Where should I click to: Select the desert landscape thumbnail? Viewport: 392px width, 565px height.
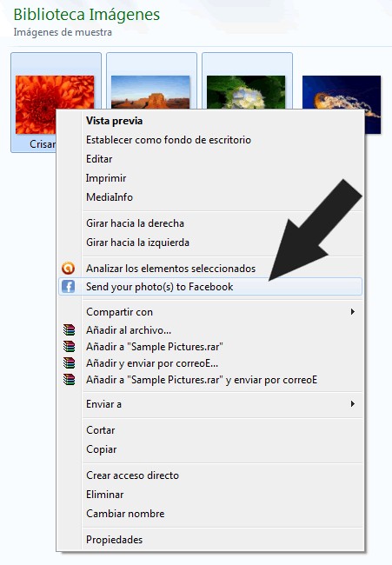click(x=150, y=92)
